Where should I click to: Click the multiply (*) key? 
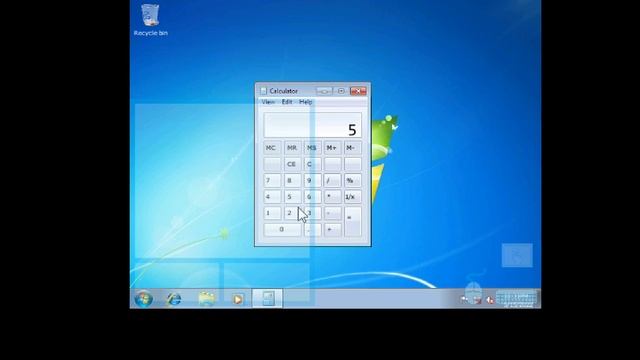(x=332, y=197)
